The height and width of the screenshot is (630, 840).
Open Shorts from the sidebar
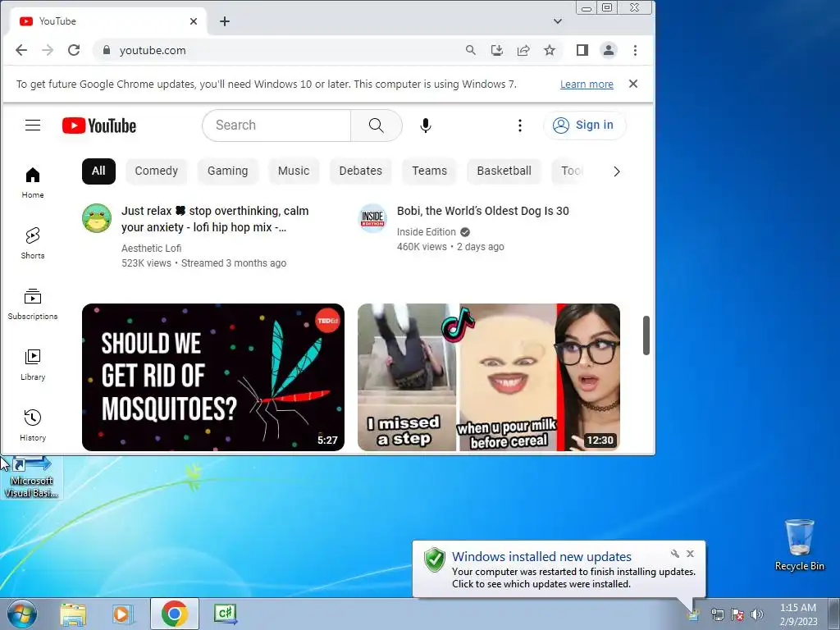tap(33, 243)
